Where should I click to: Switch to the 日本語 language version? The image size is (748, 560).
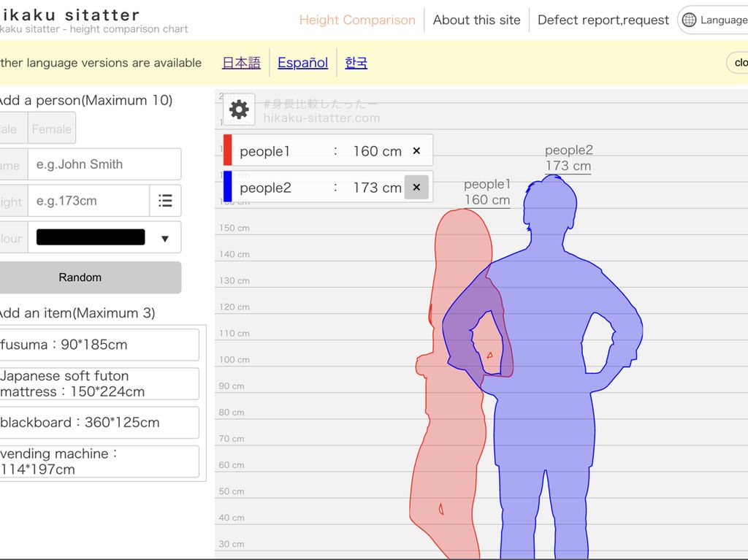(241, 63)
